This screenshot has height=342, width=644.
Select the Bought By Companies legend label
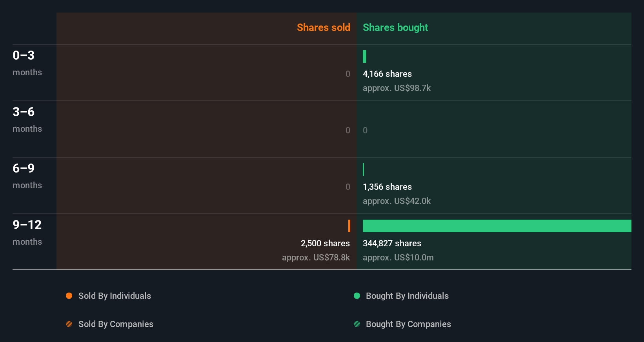click(x=408, y=324)
